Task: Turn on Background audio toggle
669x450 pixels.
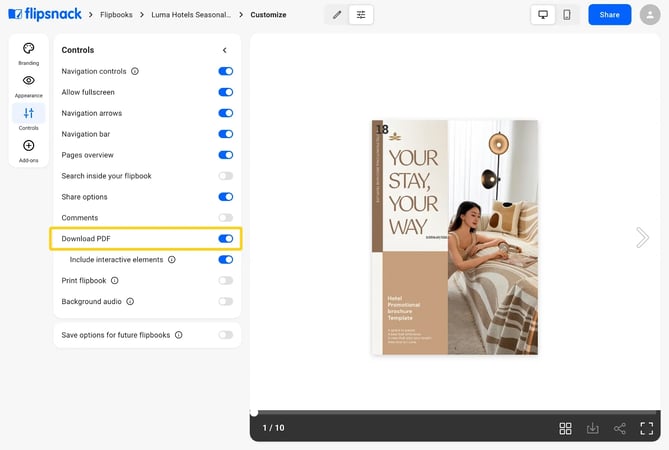Action: pyautogui.click(x=226, y=301)
